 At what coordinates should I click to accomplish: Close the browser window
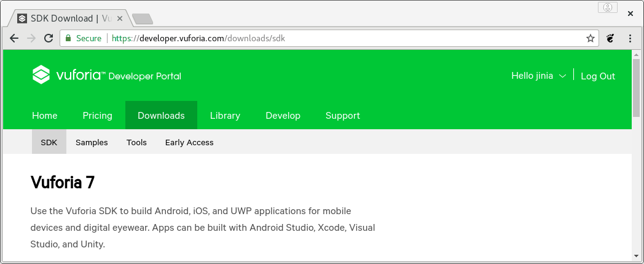click(630, 14)
